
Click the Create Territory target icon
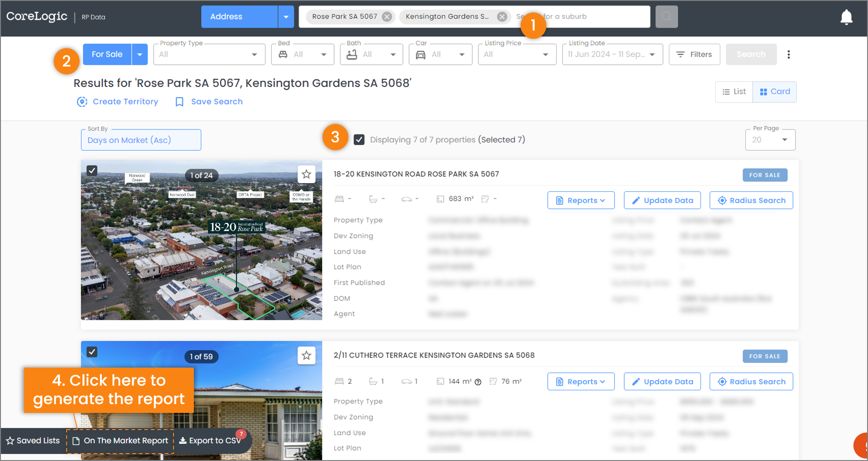tap(82, 102)
